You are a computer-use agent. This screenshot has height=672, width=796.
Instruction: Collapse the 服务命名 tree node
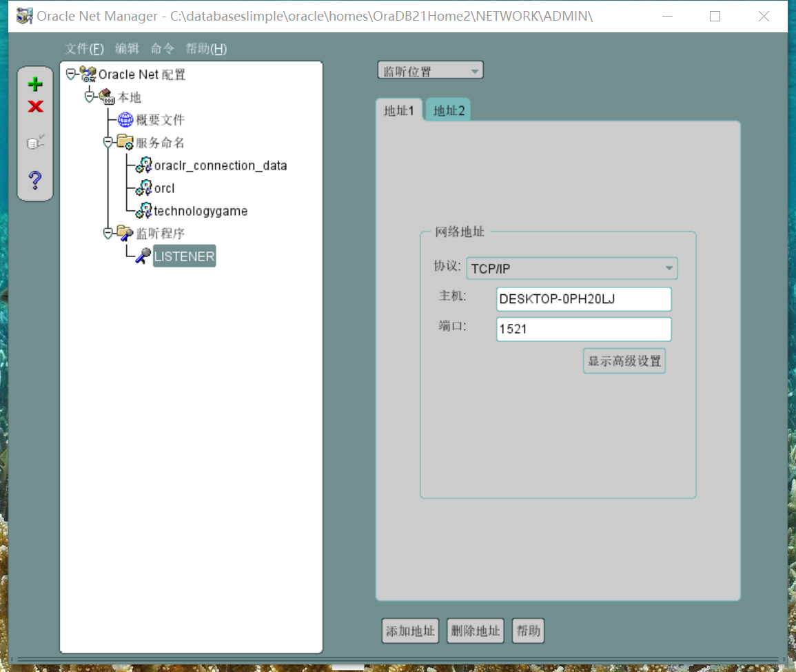(108, 142)
